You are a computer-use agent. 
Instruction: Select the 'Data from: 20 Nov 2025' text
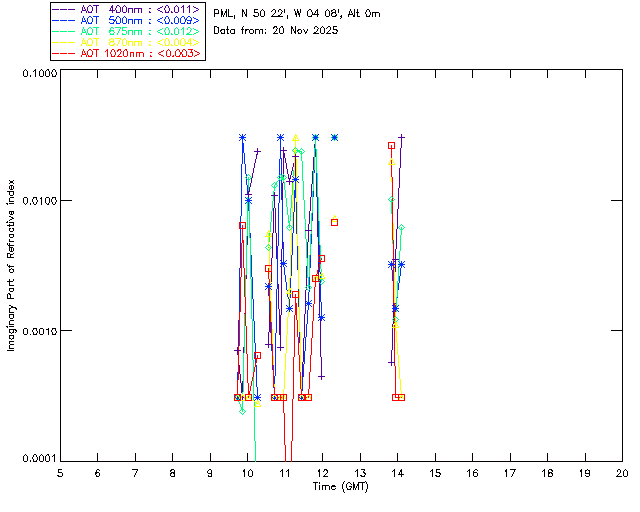click(275, 30)
